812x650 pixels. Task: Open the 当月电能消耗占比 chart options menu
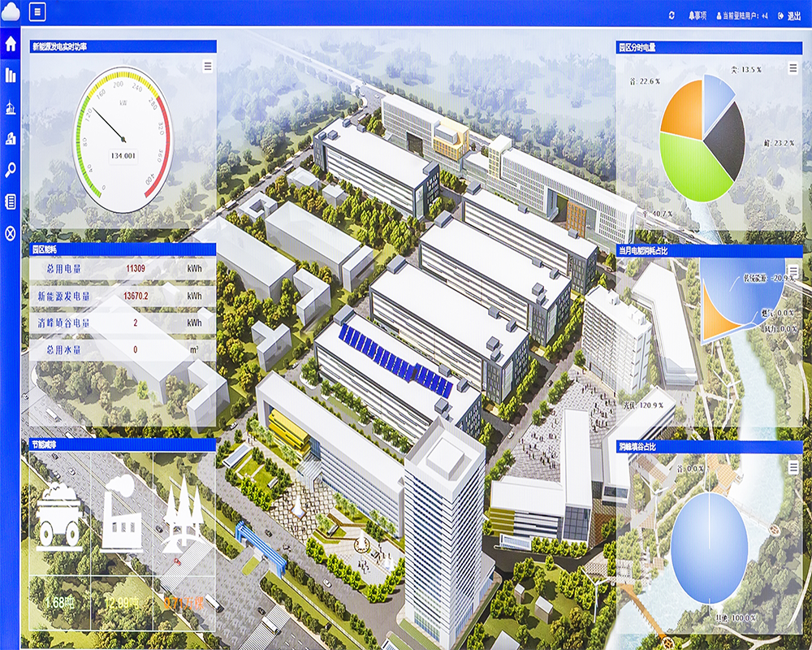[x=793, y=270]
